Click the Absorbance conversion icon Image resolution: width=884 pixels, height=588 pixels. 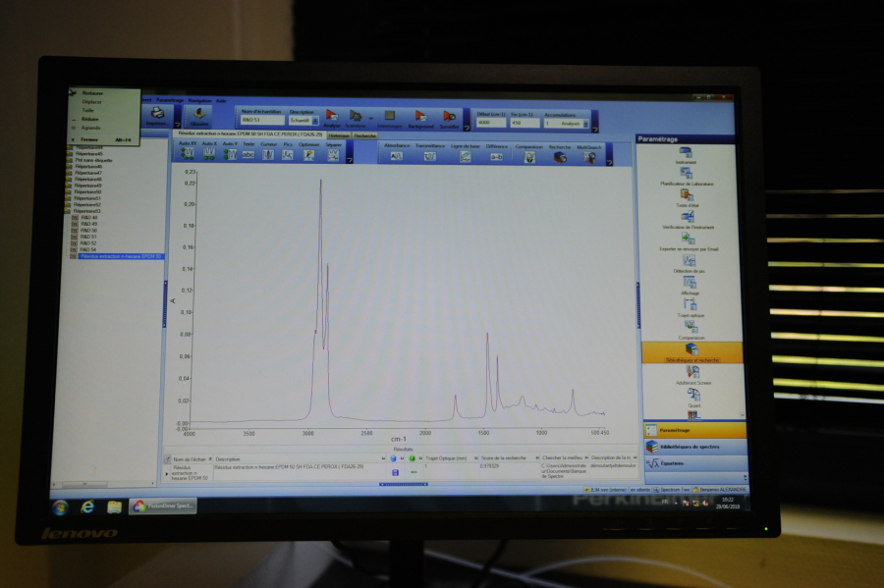pyautogui.click(x=397, y=155)
